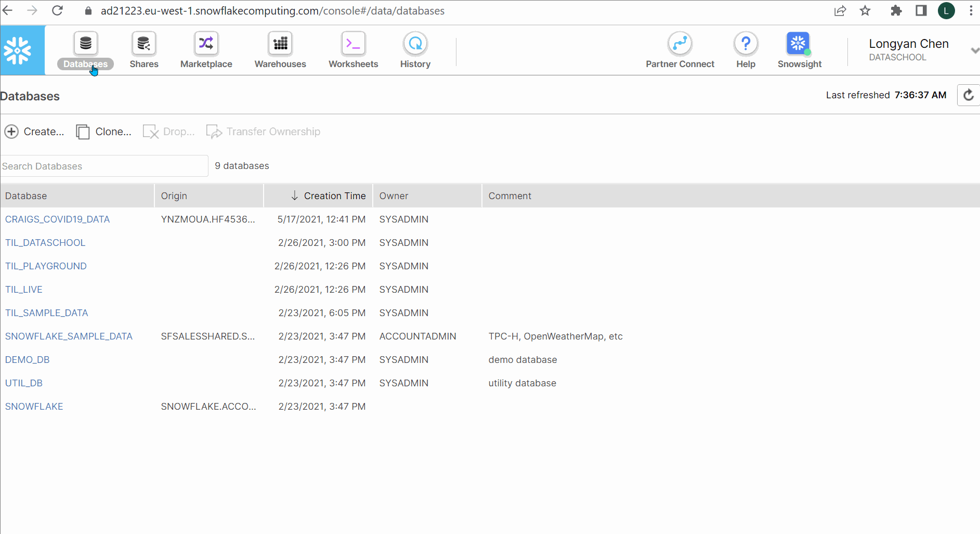Open the SNOWFLAKE_SAMPLE_DATA database

(x=69, y=336)
